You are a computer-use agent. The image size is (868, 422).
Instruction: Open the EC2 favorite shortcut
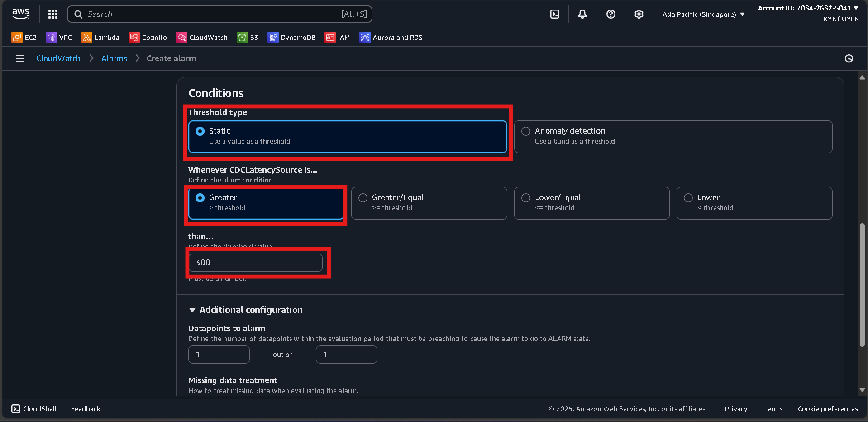pyautogui.click(x=24, y=37)
